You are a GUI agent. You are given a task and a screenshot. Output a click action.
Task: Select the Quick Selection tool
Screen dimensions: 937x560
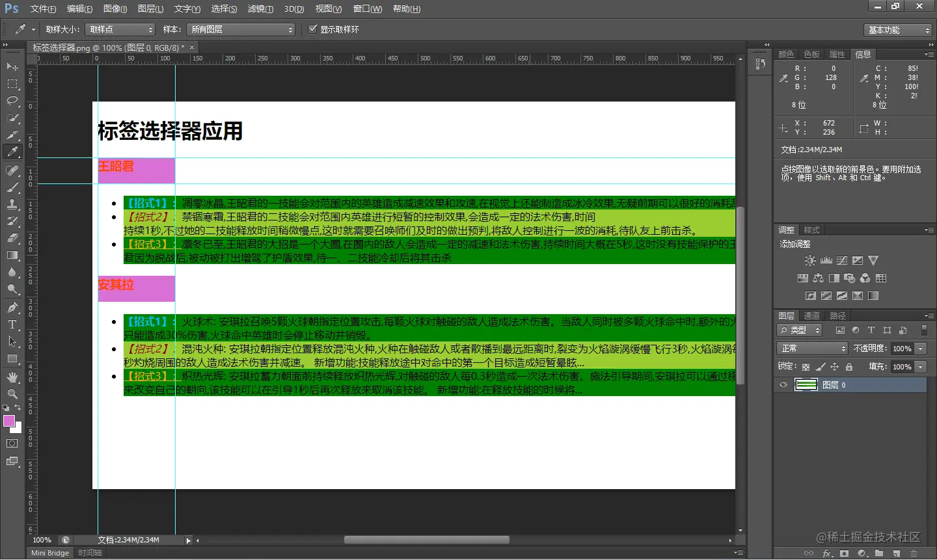(x=12, y=118)
